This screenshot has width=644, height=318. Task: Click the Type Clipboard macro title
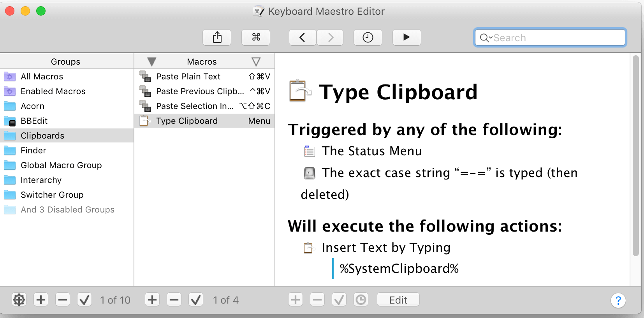coord(398,92)
